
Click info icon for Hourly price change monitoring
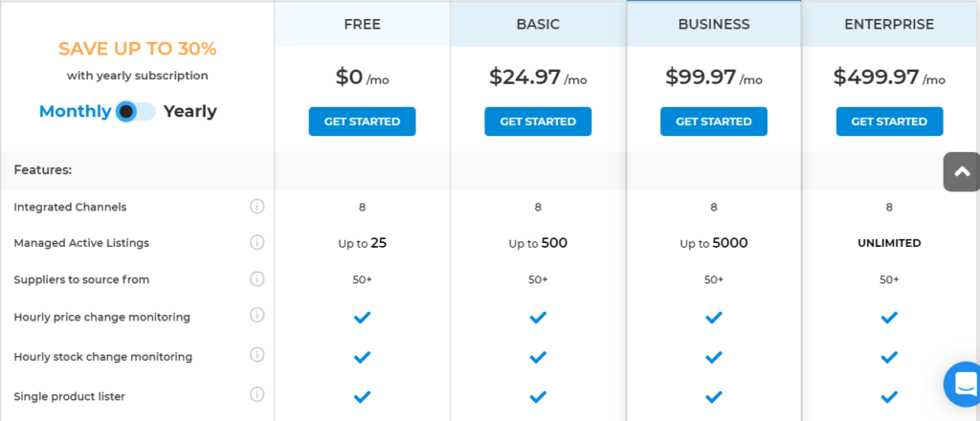tap(256, 316)
